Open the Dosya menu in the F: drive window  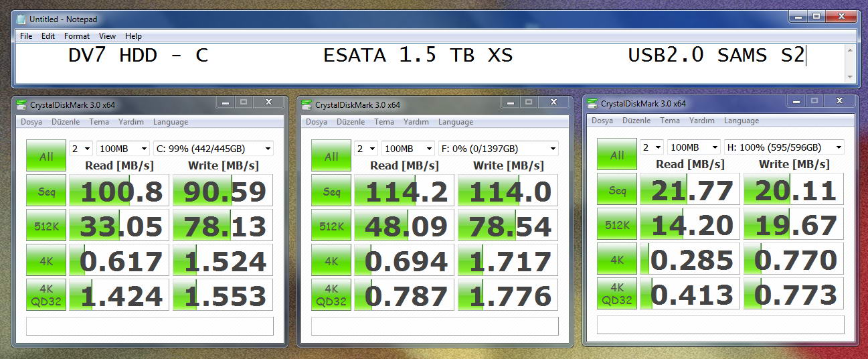pos(317,122)
